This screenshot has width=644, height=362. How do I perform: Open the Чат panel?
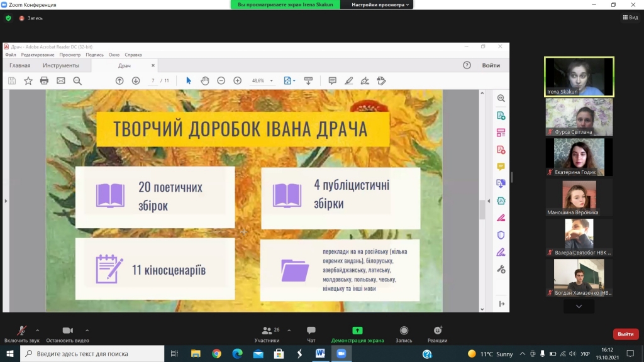311,334
